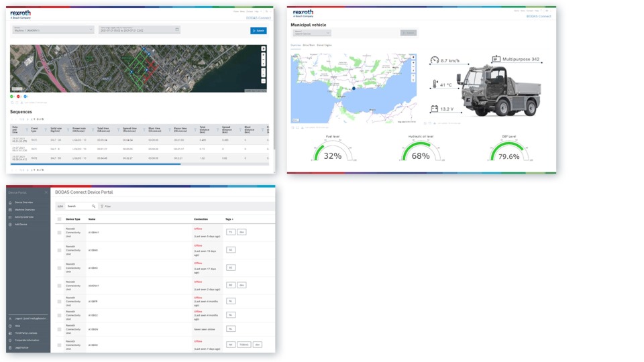Open the Machine 1 device dropdown
The height and width of the screenshot is (362, 644).
coord(54,29)
